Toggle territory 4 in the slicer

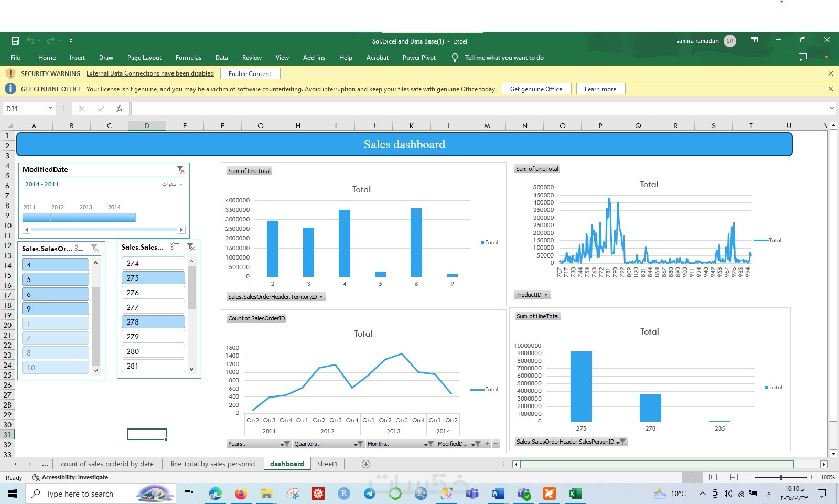[56, 265]
